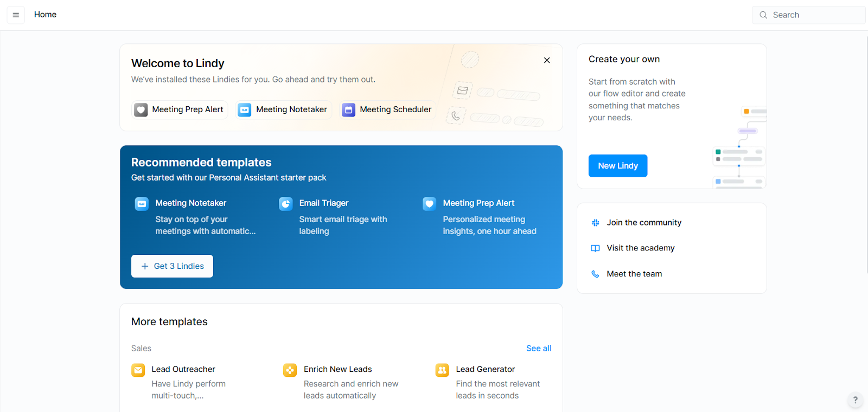Open the help question mark button

tap(856, 400)
